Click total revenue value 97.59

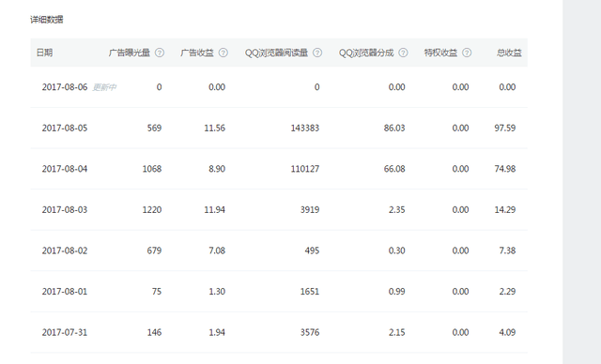tap(505, 129)
